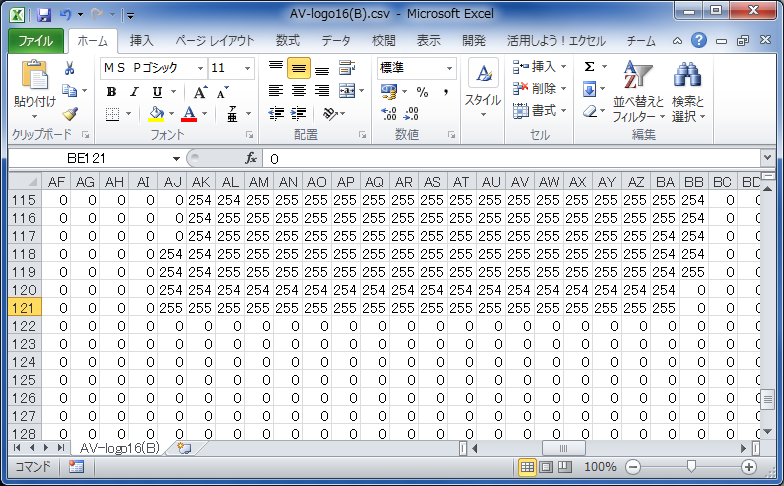Open Find and Select binoculars menu
This screenshot has height=486, width=784.
click(x=688, y=91)
